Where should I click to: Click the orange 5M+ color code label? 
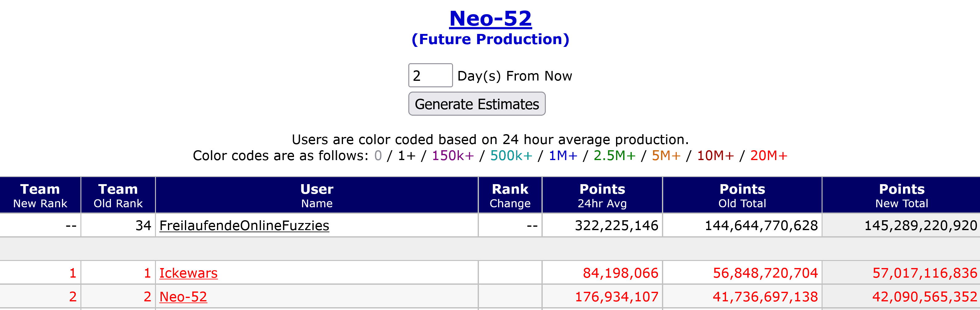coord(666,156)
